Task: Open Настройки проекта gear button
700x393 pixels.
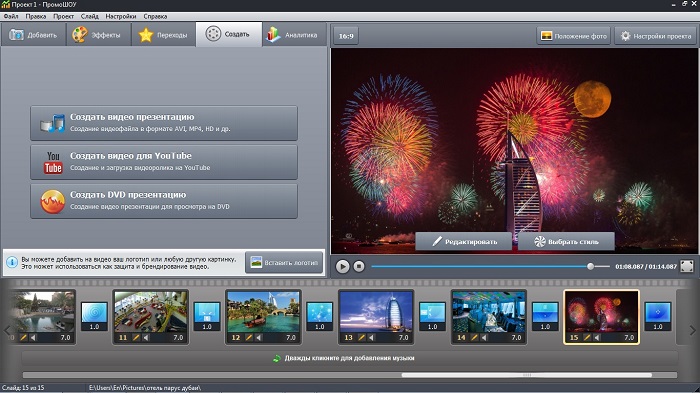Action: pos(655,36)
